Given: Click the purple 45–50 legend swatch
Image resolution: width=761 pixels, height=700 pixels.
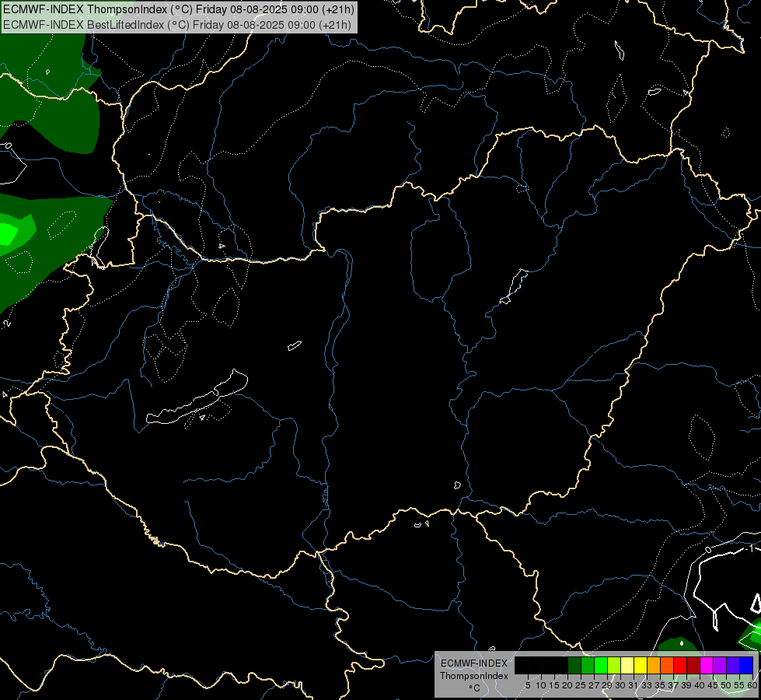Looking at the screenshot, I should tap(720, 665).
